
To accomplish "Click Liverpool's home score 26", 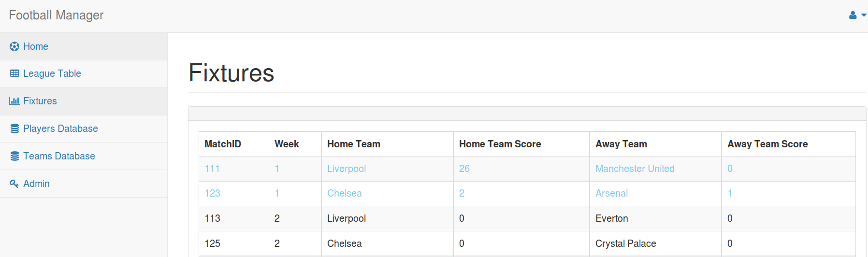I will (x=464, y=169).
